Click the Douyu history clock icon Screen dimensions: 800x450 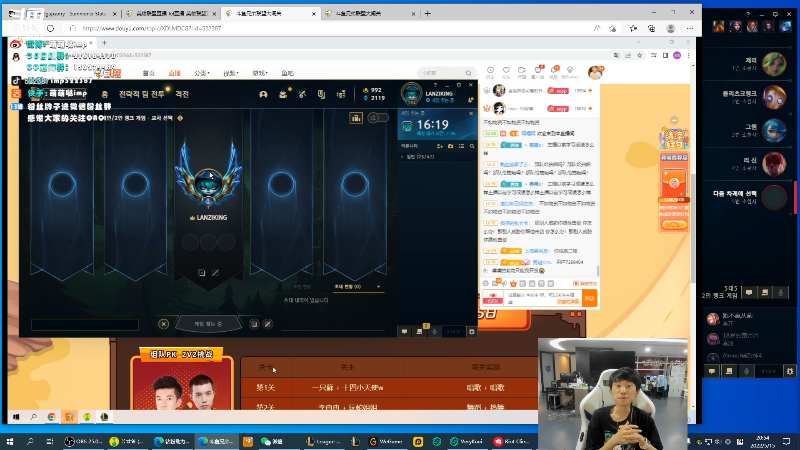tap(490, 72)
